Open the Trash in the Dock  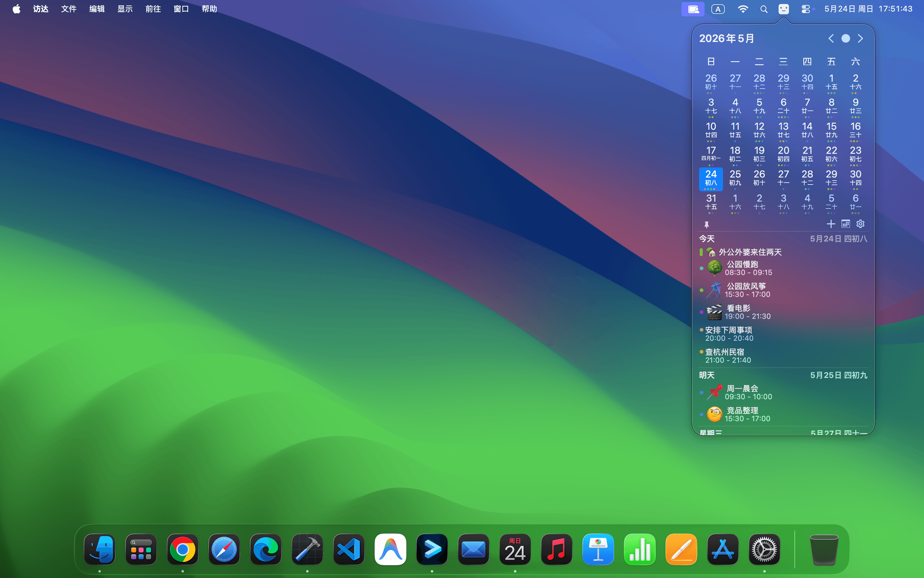point(824,549)
